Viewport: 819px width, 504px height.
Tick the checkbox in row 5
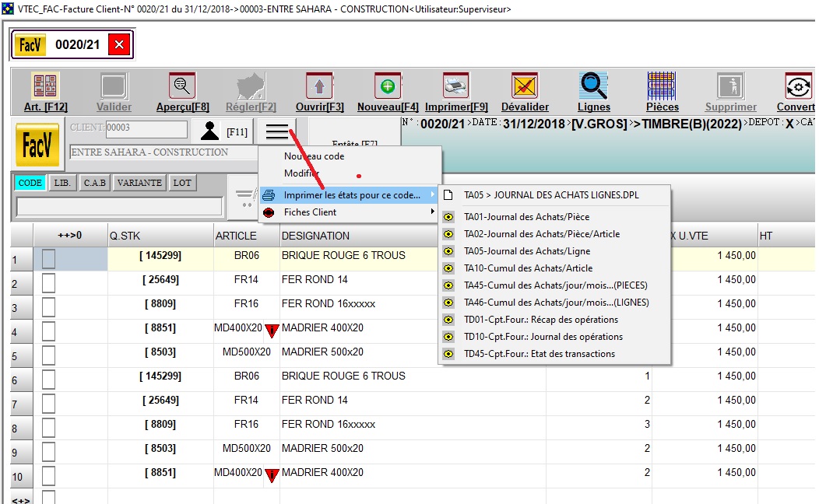tap(48, 355)
